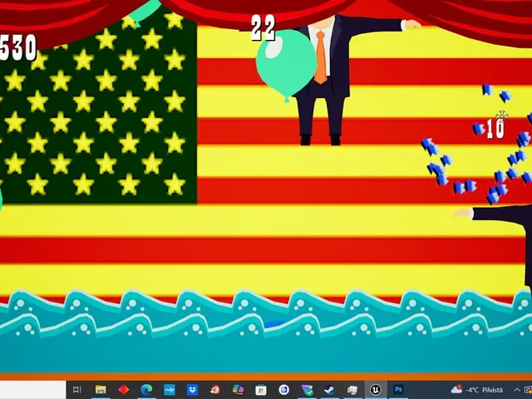Click the outstretched hand at the right edge
This screenshot has width=532, height=399.
tap(463, 214)
